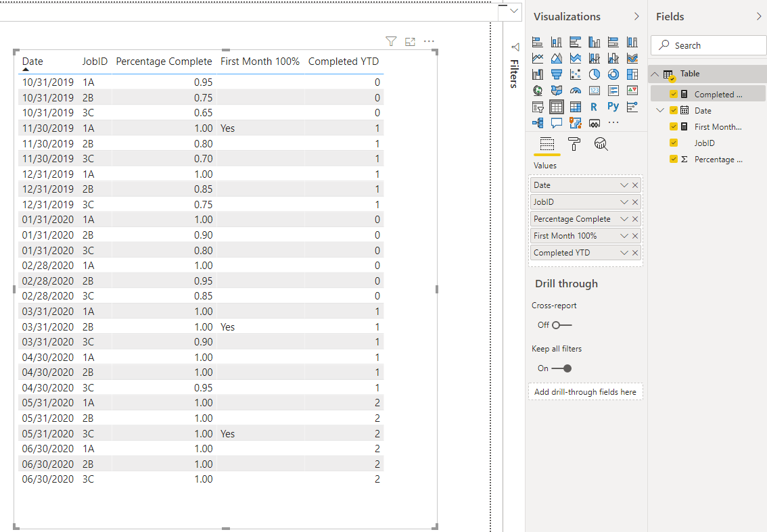Open focus mode for the table visual
Screen dimensions: 767x532
click(x=410, y=41)
